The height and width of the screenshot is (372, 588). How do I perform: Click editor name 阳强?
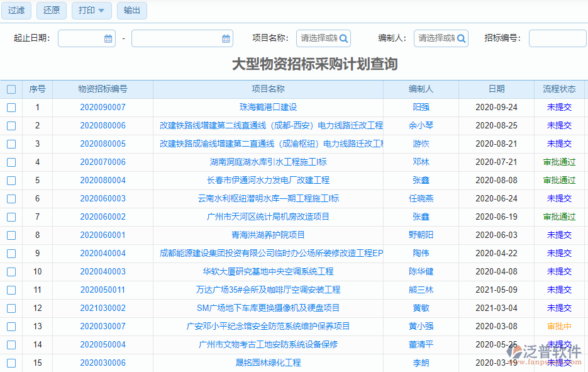point(421,107)
